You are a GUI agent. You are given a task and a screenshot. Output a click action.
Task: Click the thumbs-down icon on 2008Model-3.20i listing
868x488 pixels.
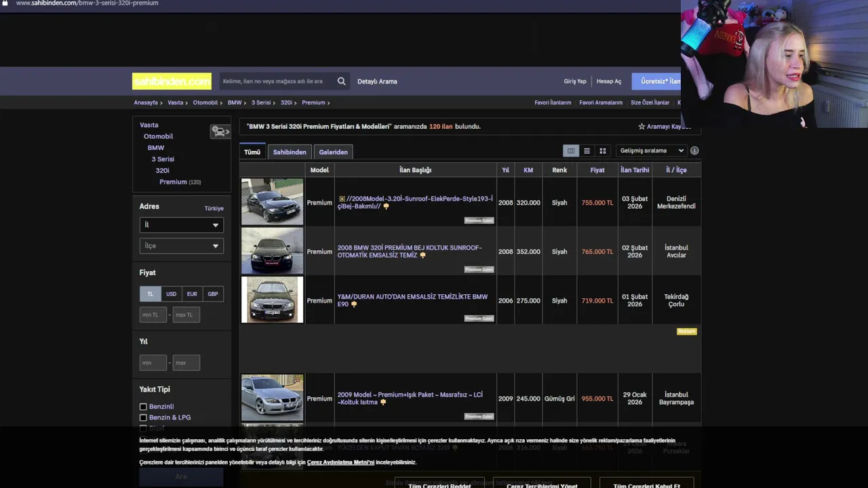386,207
